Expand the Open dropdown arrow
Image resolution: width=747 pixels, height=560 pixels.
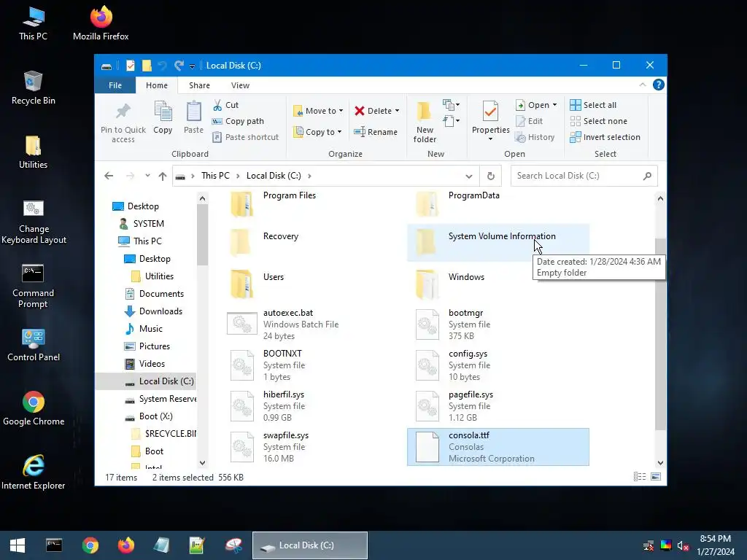coord(554,105)
